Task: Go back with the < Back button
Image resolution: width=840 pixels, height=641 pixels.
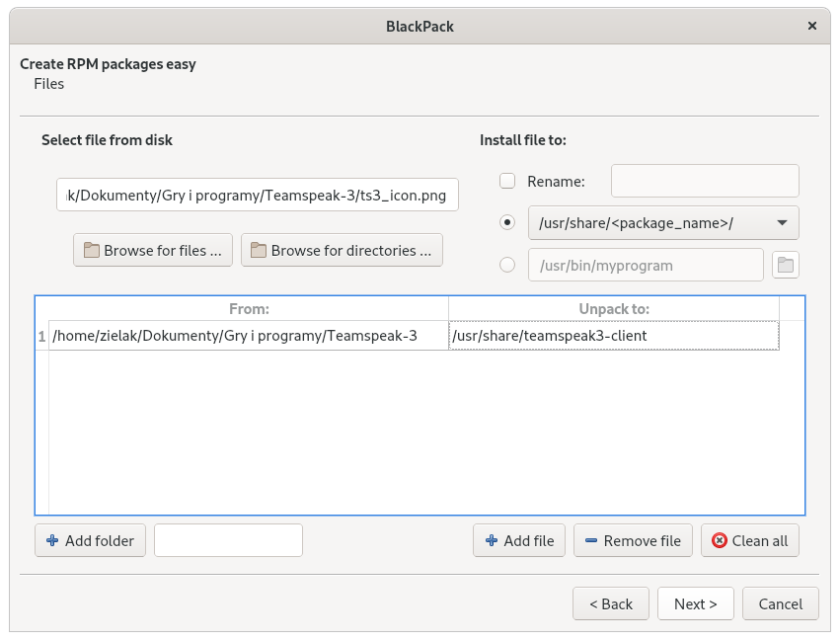Action: [x=611, y=603]
